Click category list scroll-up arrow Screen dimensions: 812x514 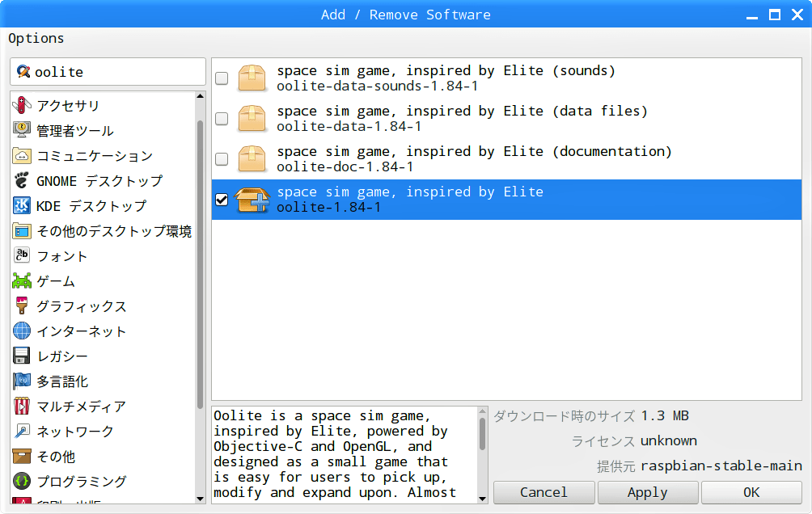[x=201, y=96]
